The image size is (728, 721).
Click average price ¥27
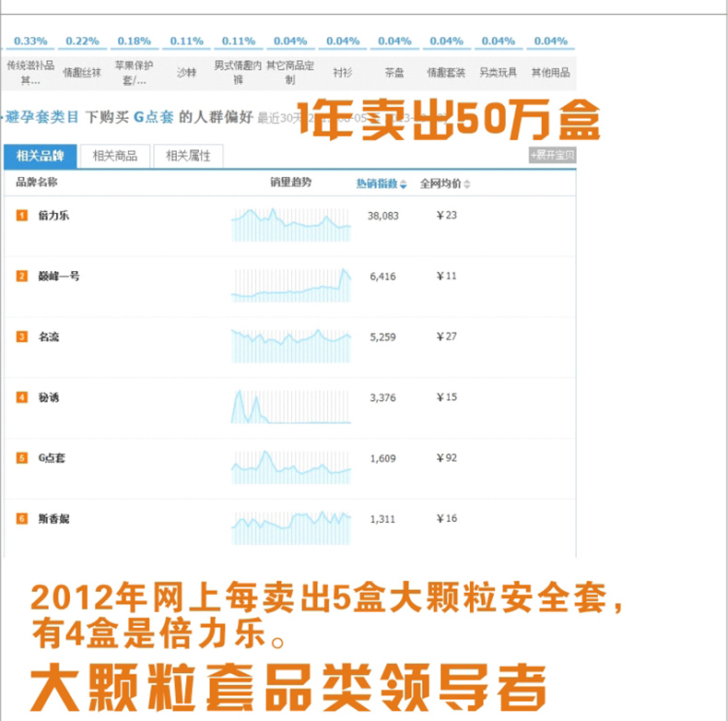click(447, 337)
